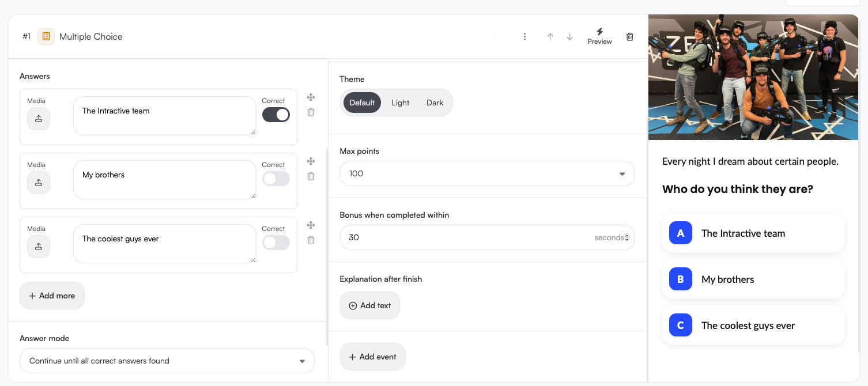The width and height of the screenshot is (868, 386).
Task: Switch to the Dark theme option
Action: [435, 103]
